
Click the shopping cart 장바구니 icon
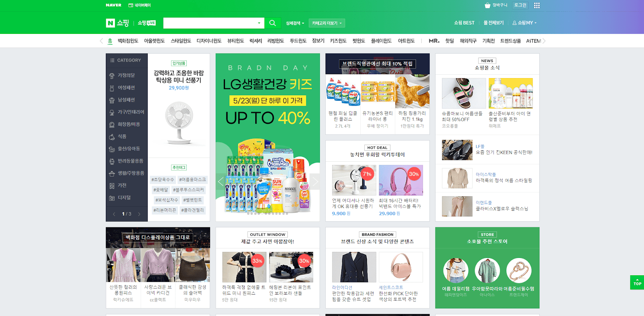tap(487, 5)
